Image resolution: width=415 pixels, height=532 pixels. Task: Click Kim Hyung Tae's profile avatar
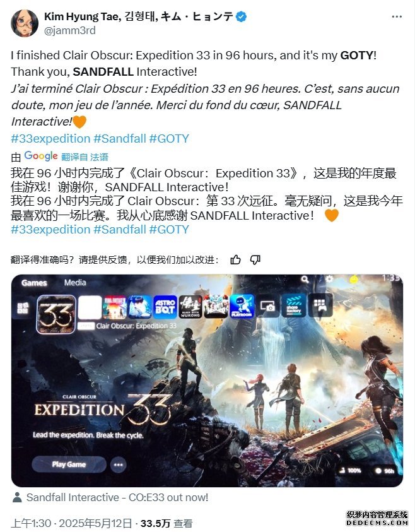tap(25, 23)
